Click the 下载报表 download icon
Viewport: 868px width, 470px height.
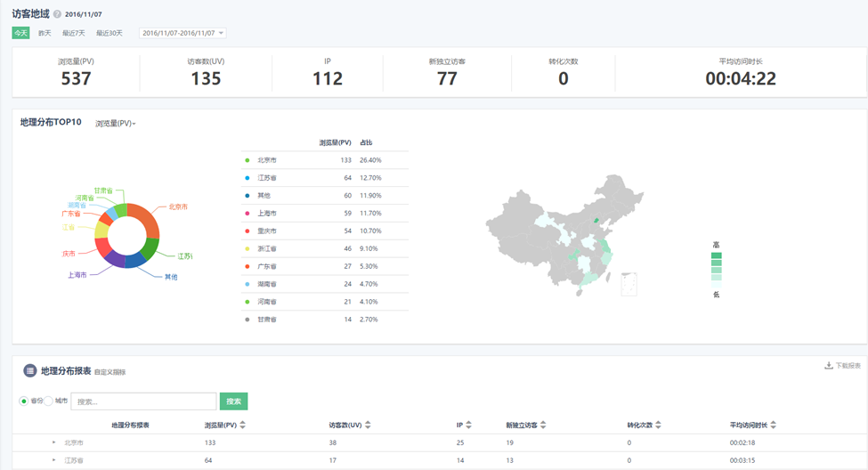(x=829, y=366)
